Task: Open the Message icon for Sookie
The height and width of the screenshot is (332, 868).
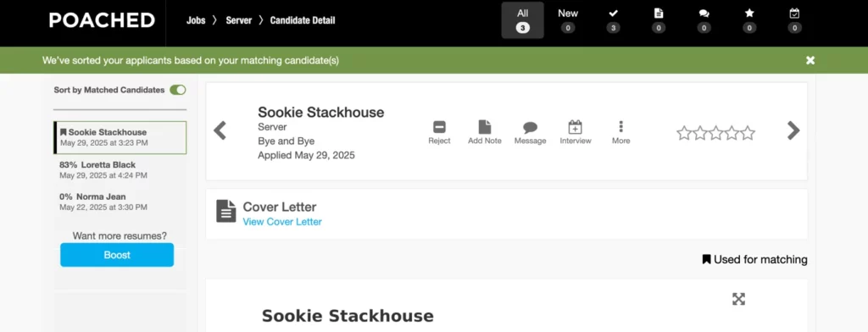Action: tap(530, 133)
